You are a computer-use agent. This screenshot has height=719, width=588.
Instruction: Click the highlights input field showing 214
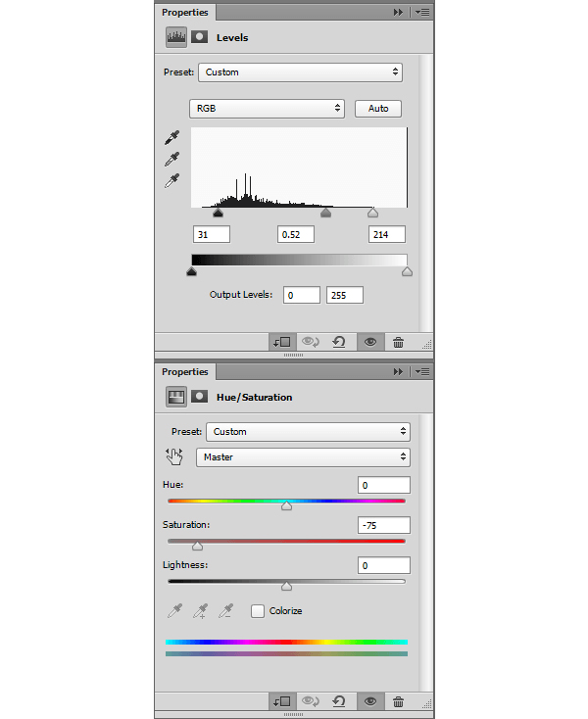click(x=387, y=234)
